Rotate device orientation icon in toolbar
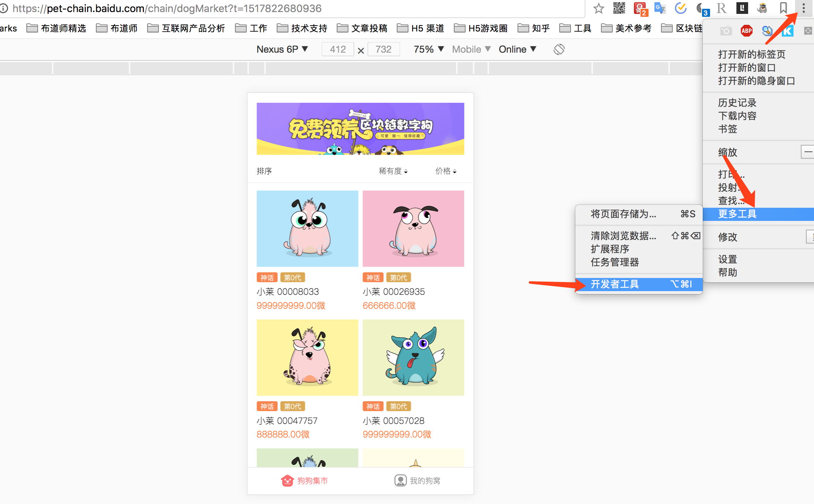Image resolution: width=814 pixels, height=504 pixels. click(559, 49)
